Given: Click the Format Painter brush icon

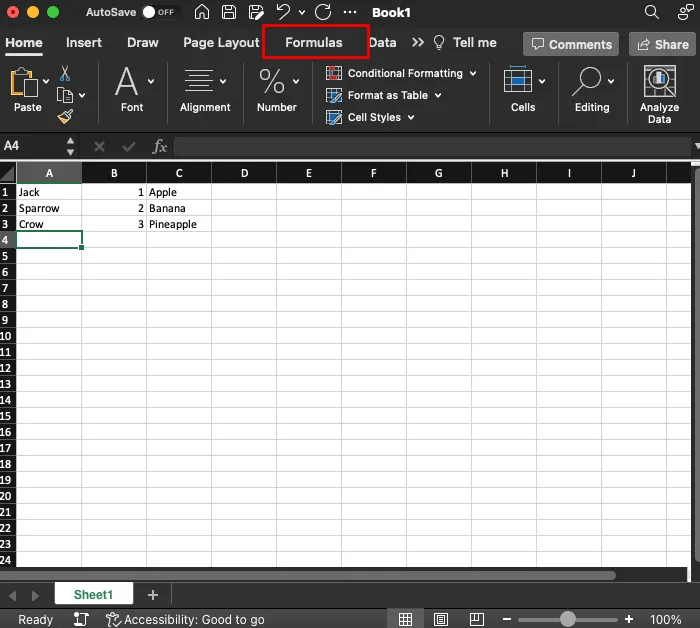Looking at the screenshot, I should pyautogui.click(x=65, y=117).
